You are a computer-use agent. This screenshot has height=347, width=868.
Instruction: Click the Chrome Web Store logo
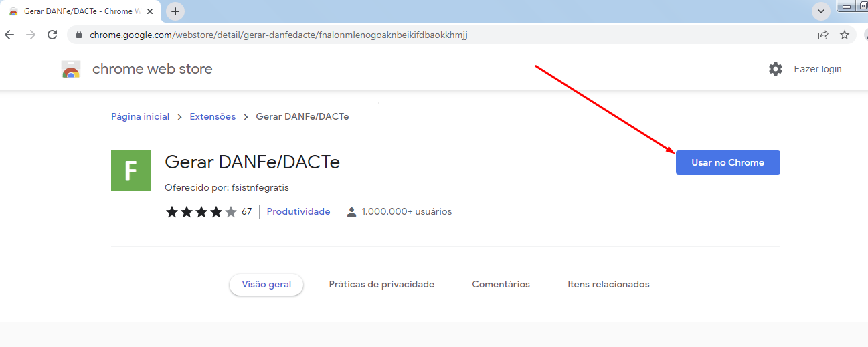(x=71, y=69)
